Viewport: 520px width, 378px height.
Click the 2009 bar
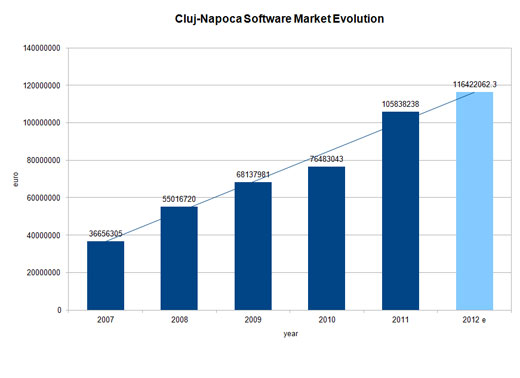point(253,246)
